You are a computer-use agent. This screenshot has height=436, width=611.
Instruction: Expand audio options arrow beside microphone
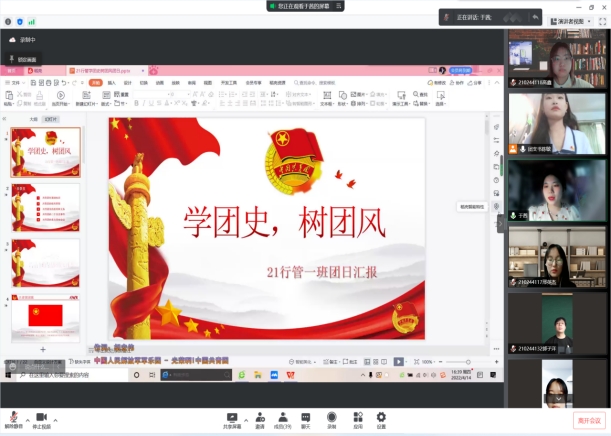27,420
